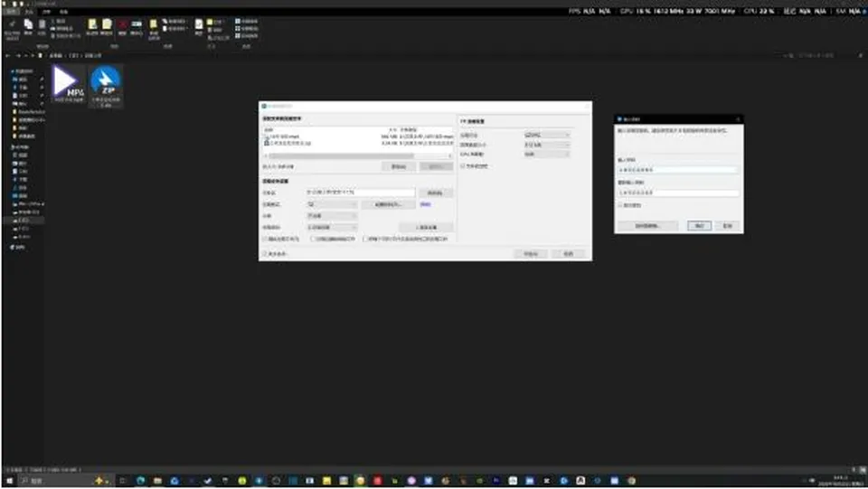The image size is (868, 489).
Task: Open the Windows Start menu
Action: (9, 481)
